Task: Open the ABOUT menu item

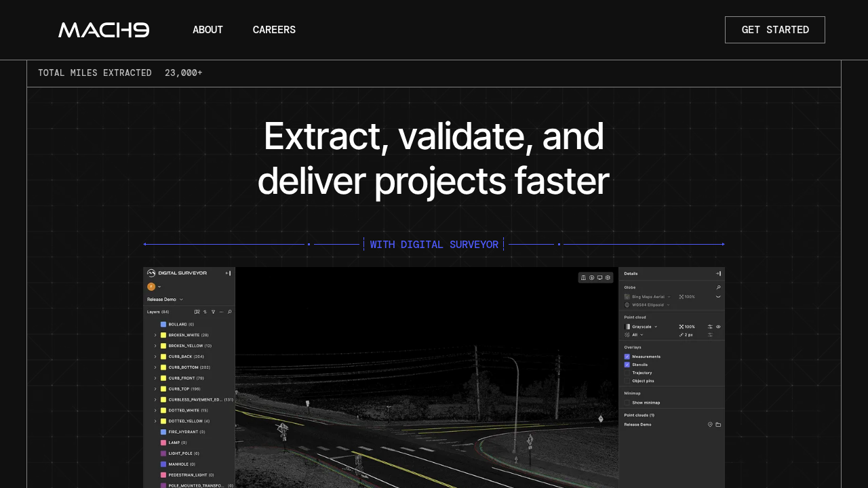Action: click(208, 29)
